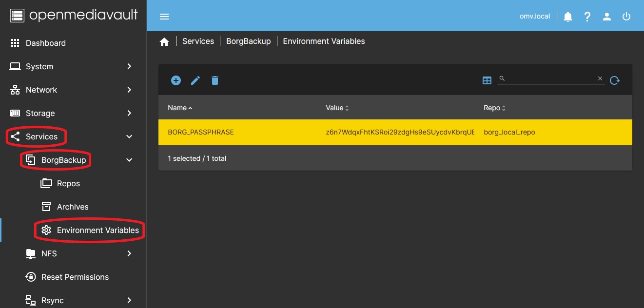This screenshot has width=644, height=308.
Task: Delete the selected variable via trash icon
Action: point(215,80)
